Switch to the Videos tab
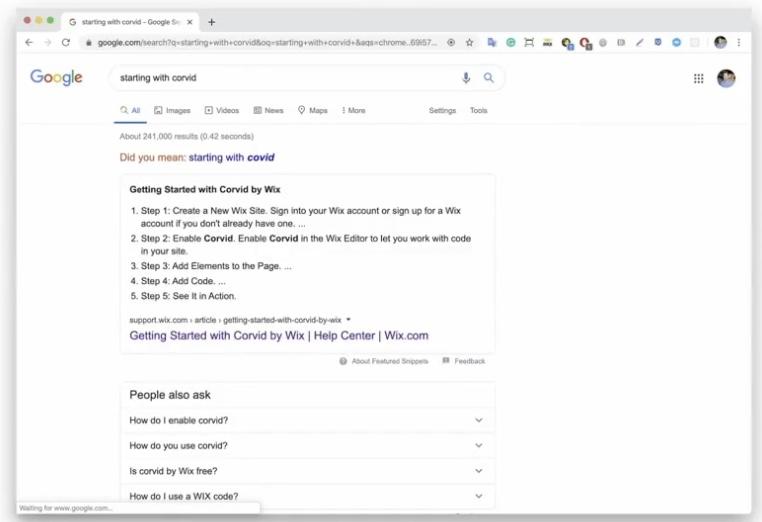 222,110
